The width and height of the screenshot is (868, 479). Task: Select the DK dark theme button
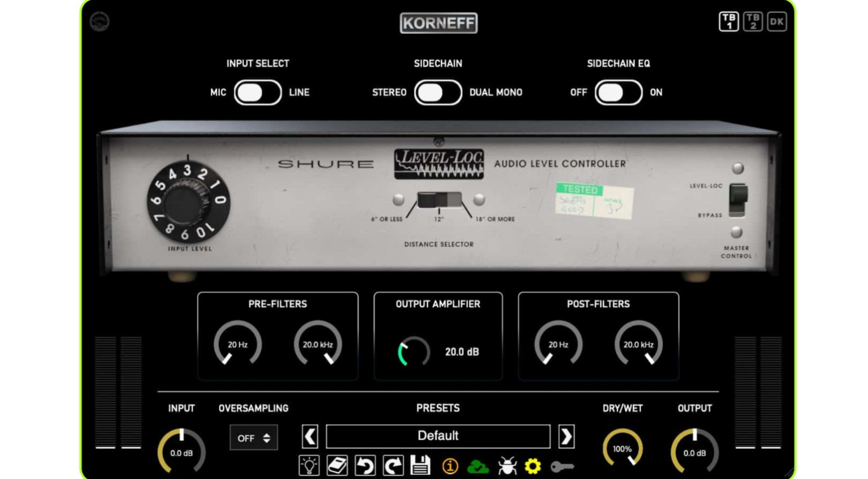point(776,23)
